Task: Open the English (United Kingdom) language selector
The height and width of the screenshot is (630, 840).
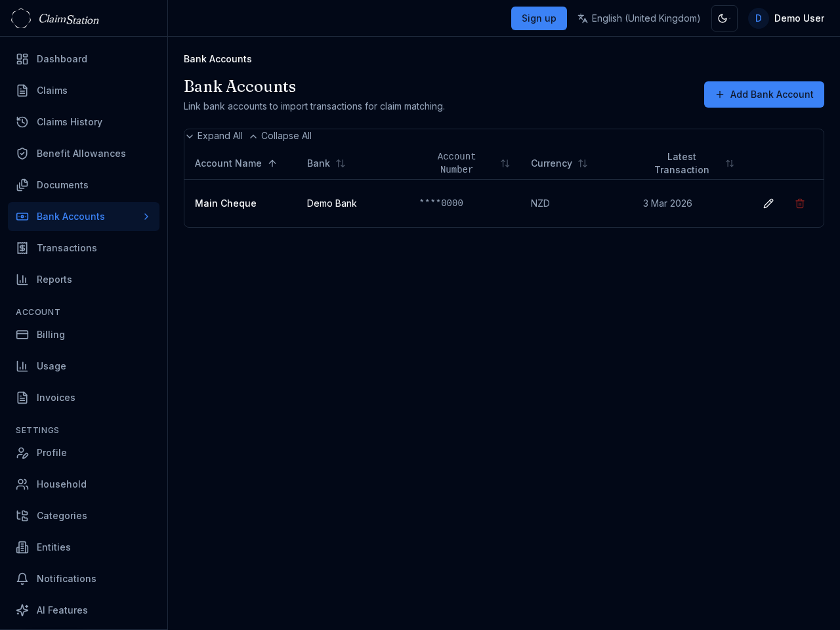Action: 639,18
